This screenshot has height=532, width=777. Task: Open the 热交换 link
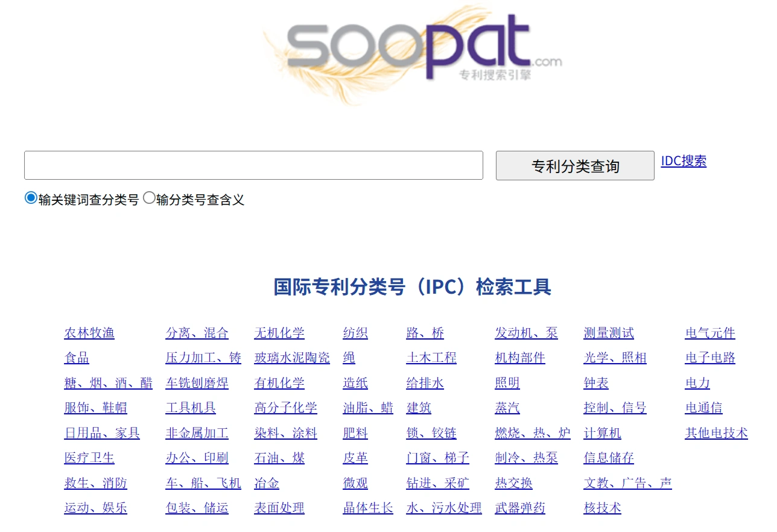click(514, 483)
